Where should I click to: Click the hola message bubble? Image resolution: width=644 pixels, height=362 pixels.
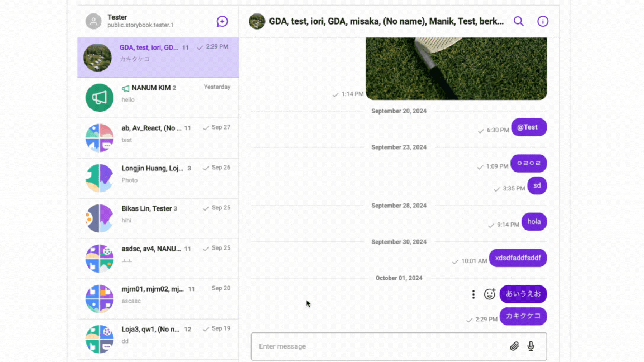coord(534,222)
